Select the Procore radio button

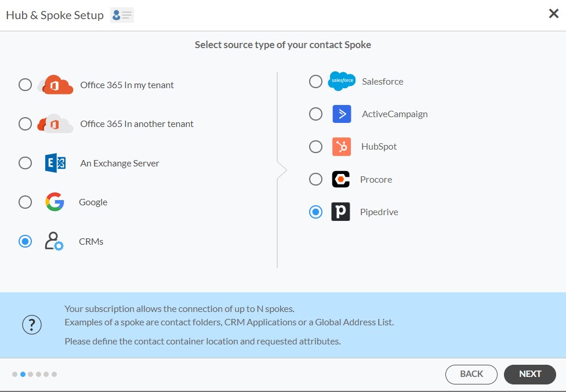tap(315, 179)
